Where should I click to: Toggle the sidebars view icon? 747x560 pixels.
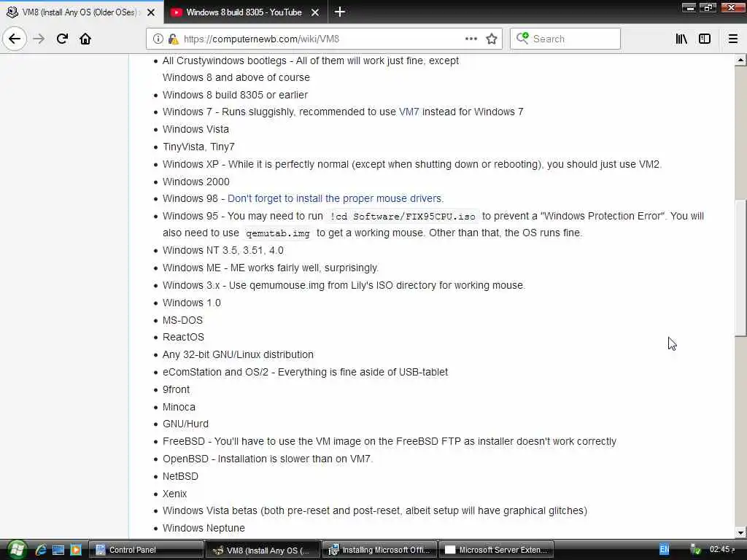pos(705,39)
